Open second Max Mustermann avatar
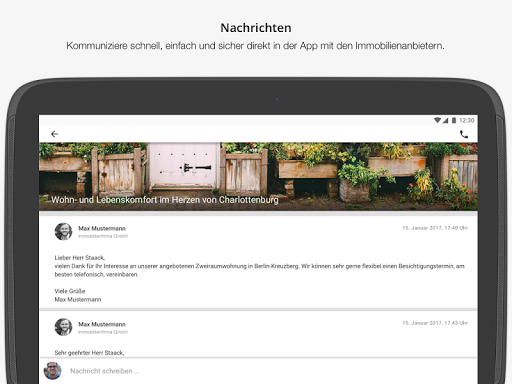 click(x=63, y=327)
